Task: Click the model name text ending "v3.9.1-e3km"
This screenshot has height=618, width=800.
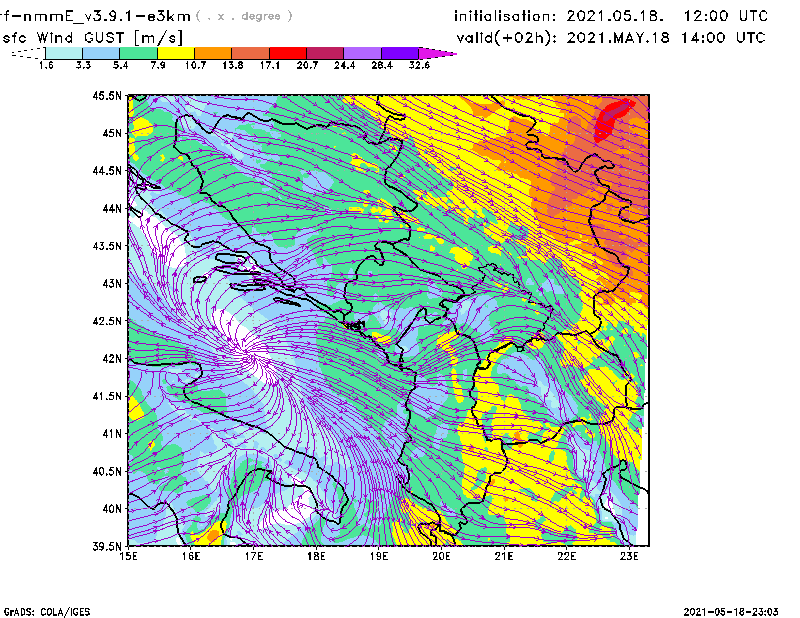Action: coord(95,16)
